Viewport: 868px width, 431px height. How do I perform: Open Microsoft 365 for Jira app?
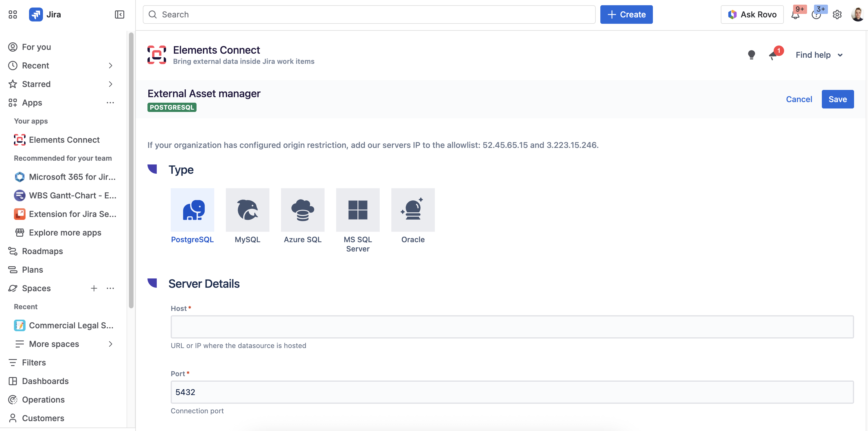[65, 177]
